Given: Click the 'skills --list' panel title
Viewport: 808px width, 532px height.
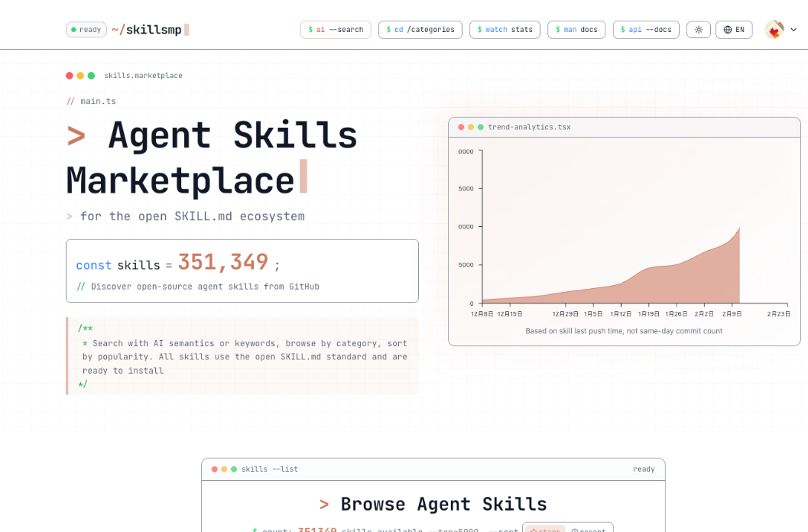Looking at the screenshot, I should pos(270,469).
